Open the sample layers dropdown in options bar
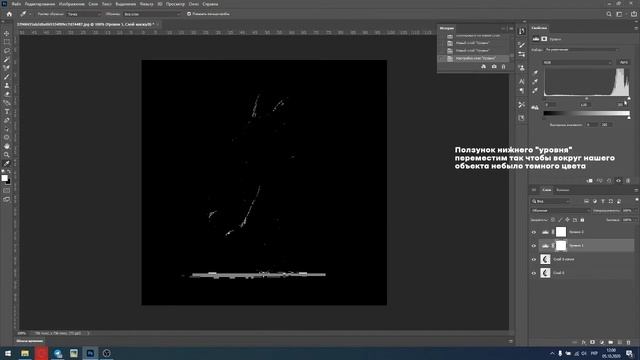The image size is (640, 360). coord(152,14)
